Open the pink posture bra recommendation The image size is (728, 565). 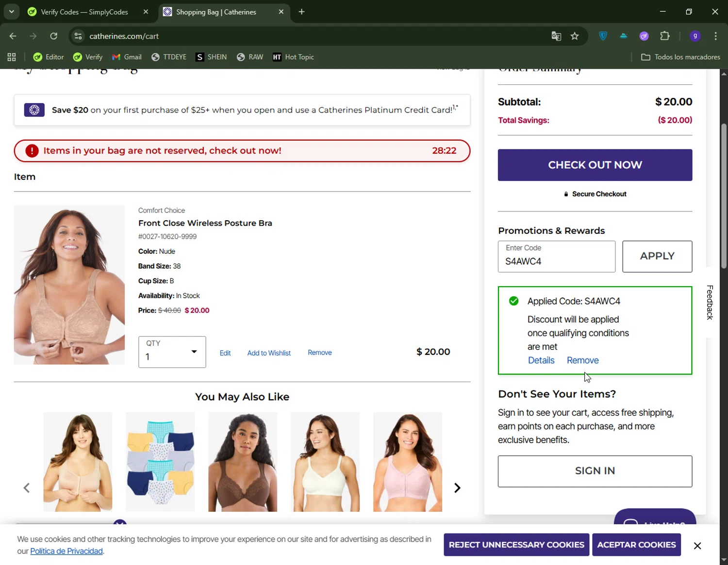pyautogui.click(x=408, y=462)
